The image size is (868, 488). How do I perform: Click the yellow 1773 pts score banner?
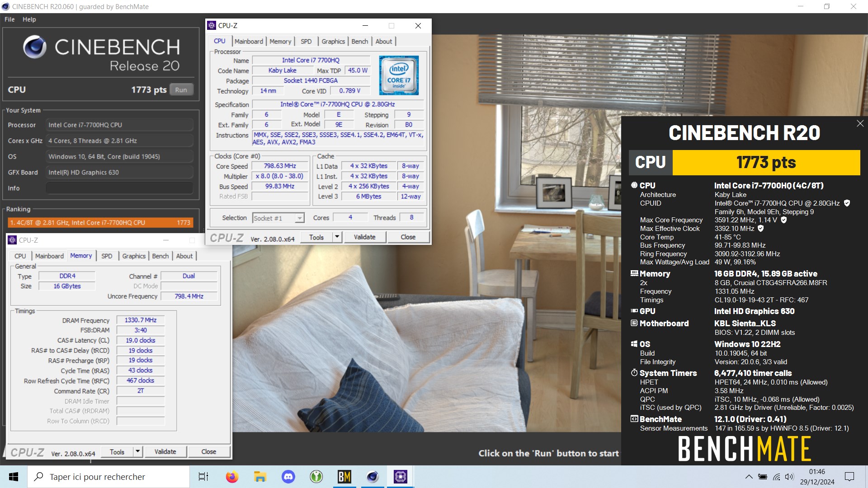pos(766,162)
